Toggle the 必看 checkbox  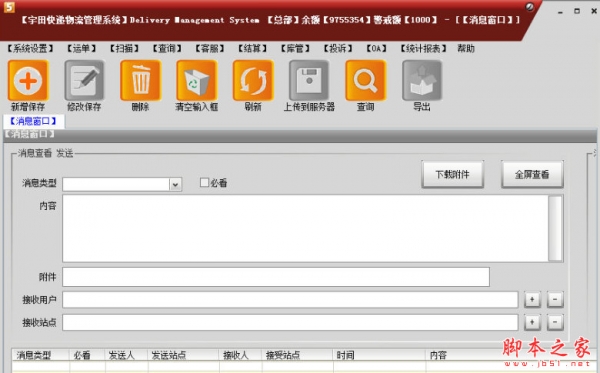[204, 182]
